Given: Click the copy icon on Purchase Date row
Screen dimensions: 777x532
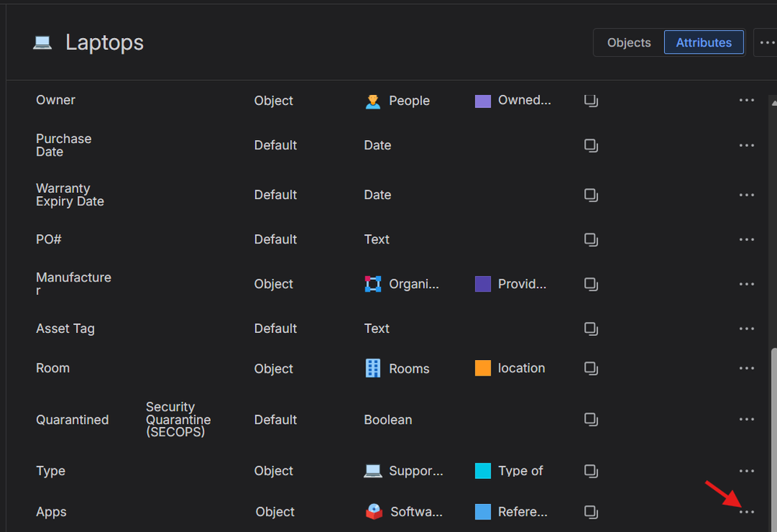Looking at the screenshot, I should 591,145.
